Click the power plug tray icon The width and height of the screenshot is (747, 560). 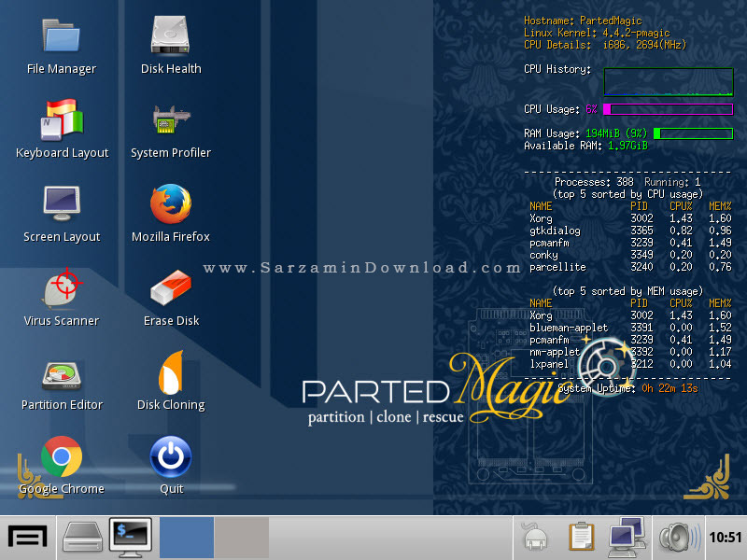pyautogui.click(x=535, y=538)
